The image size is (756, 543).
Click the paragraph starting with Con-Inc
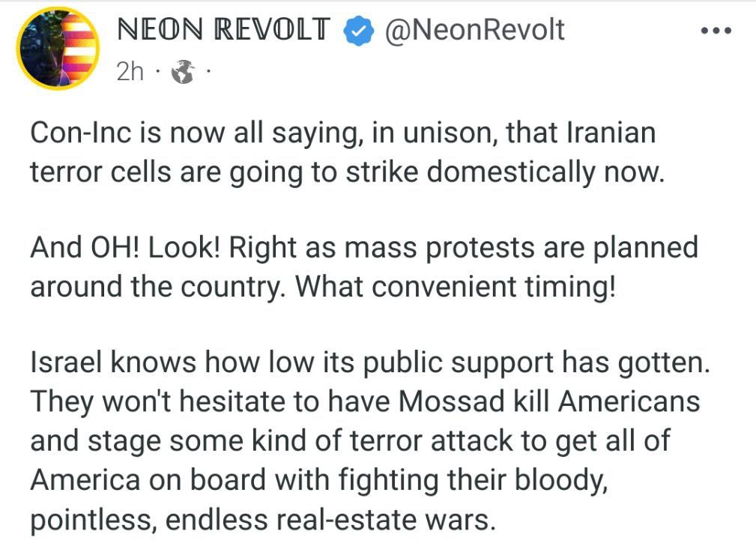point(347,152)
